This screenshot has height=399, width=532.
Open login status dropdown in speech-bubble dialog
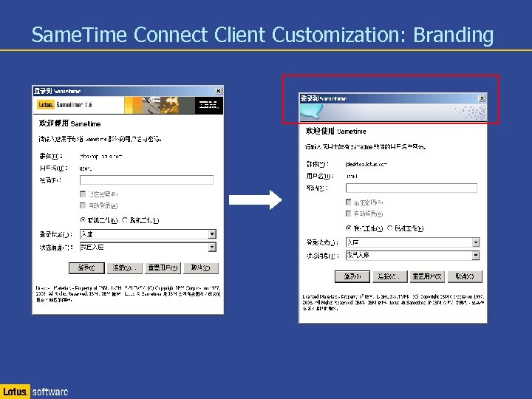(476, 242)
